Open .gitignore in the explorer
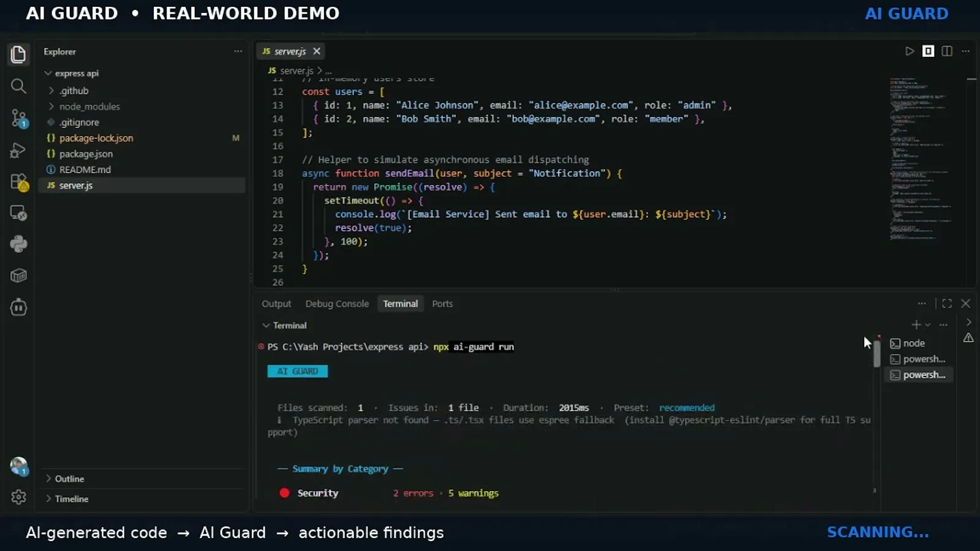The width and height of the screenshot is (980, 551). pyautogui.click(x=79, y=122)
